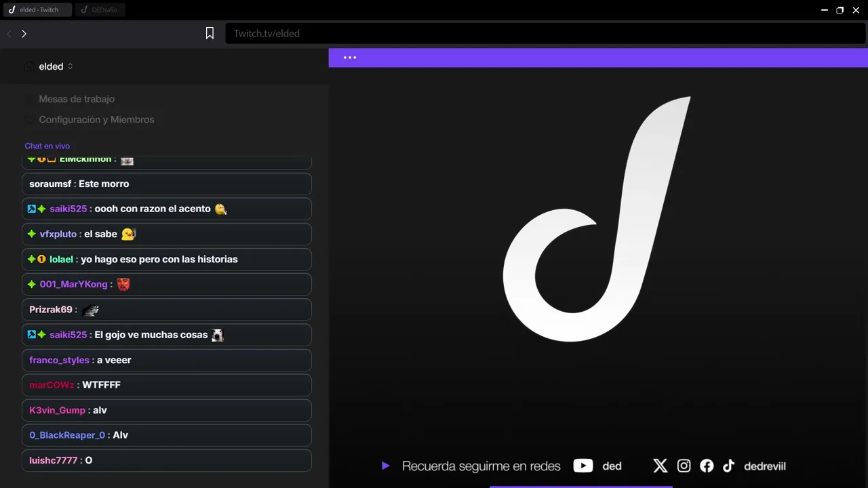Open the elded workspace dropdown
The height and width of the screenshot is (488, 868).
(x=56, y=66)
